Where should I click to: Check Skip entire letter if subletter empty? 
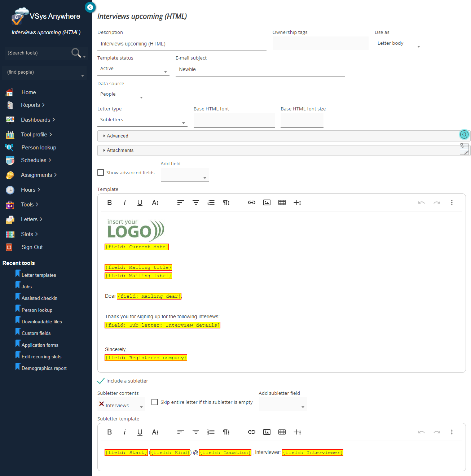[x=155, y=402]
